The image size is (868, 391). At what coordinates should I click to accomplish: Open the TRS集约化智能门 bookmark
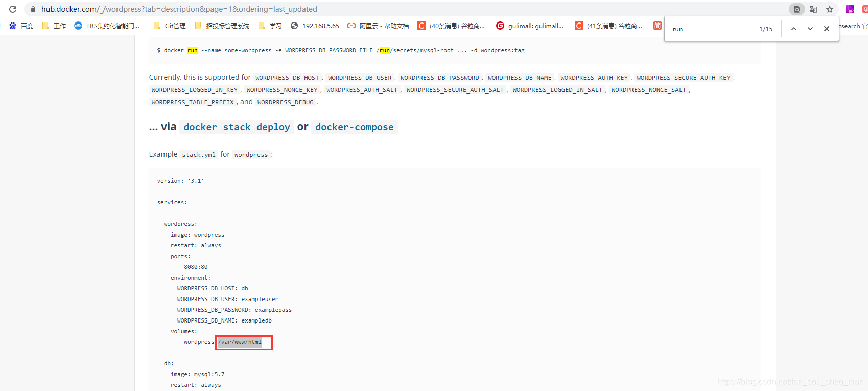107,26
